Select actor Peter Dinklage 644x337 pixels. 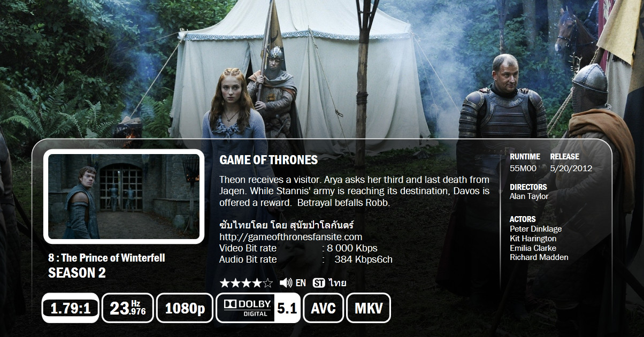(x=535, y=229)
